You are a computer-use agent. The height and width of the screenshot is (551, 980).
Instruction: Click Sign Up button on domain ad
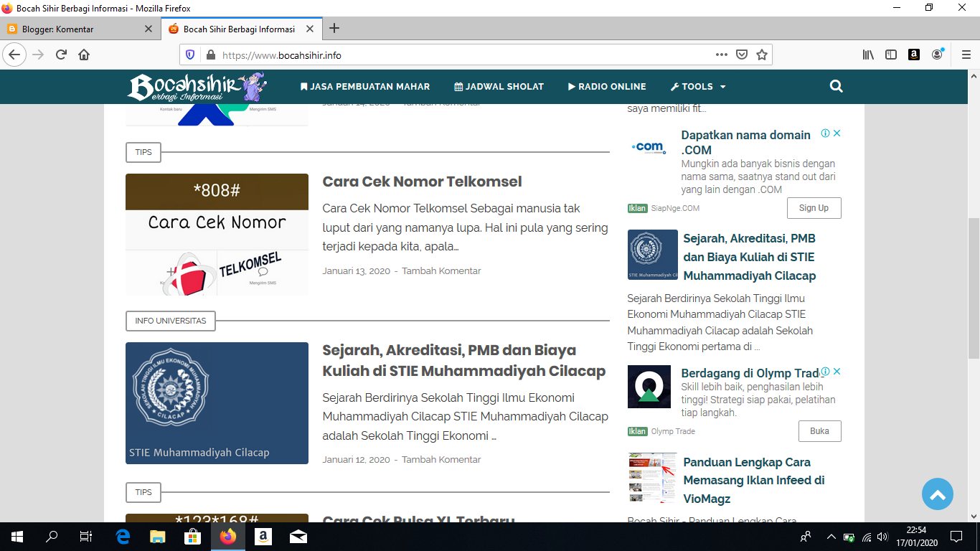814,208
